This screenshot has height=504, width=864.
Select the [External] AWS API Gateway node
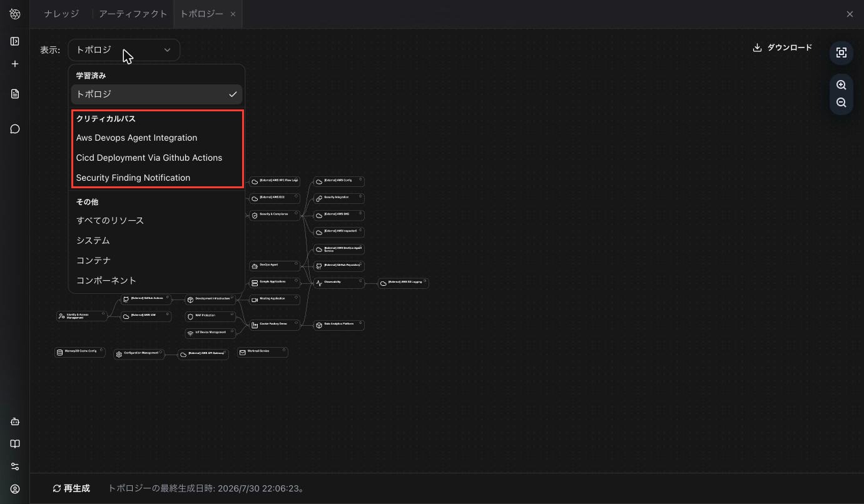tap(203, 354)
